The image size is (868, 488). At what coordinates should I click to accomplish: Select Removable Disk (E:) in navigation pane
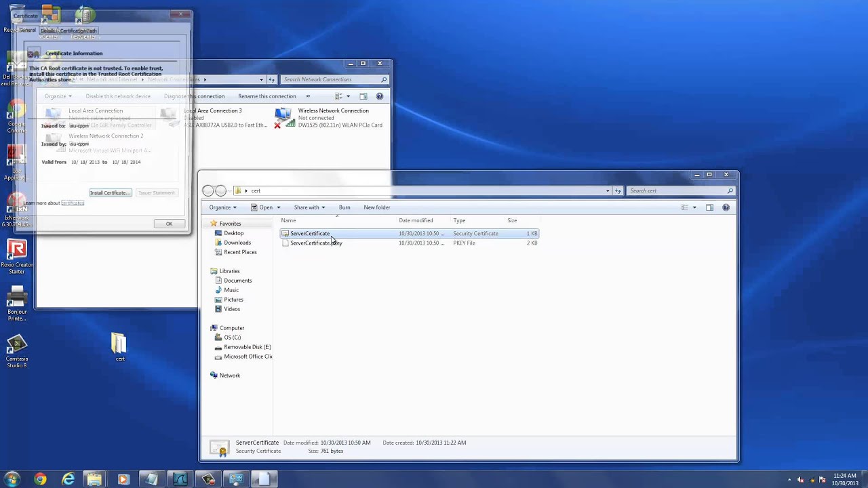pyautogui.click(x=248, y=347)
